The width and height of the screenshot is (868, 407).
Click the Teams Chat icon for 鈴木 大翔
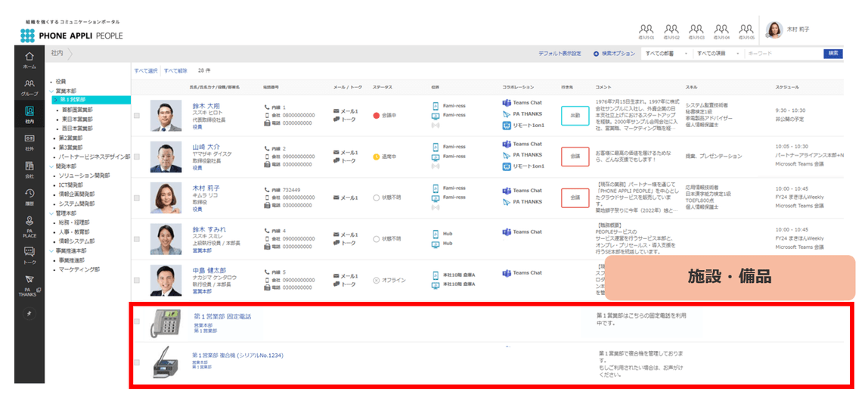click(506, 103)
